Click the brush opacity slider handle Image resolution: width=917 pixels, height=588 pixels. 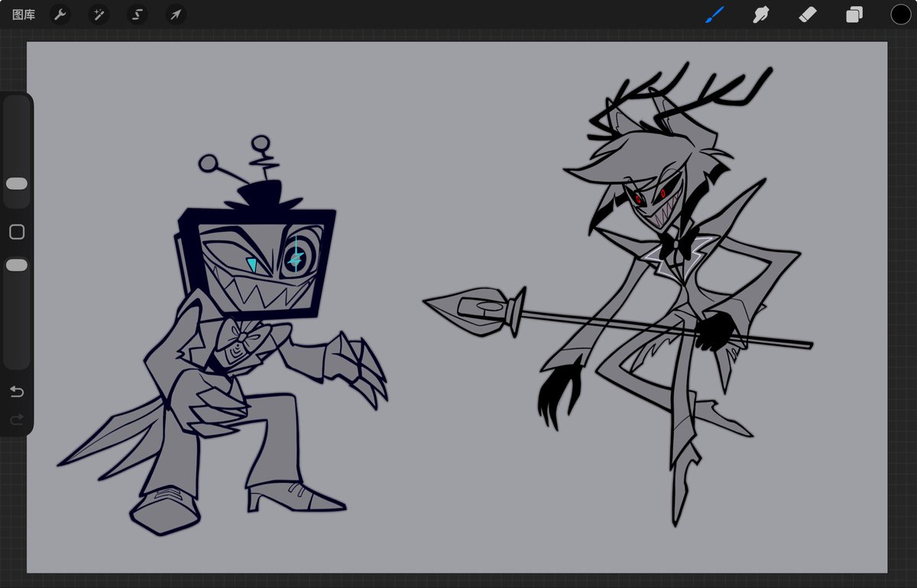point(17,265)
